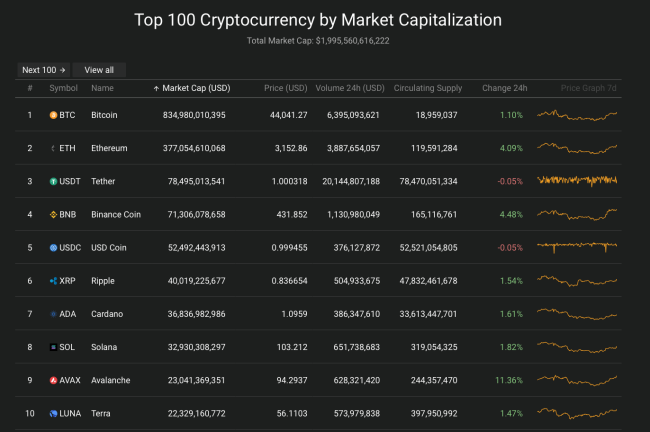Sort by Circulating Supply column header
The height and width of the screenshot is (432, 650).
(428, 88)
